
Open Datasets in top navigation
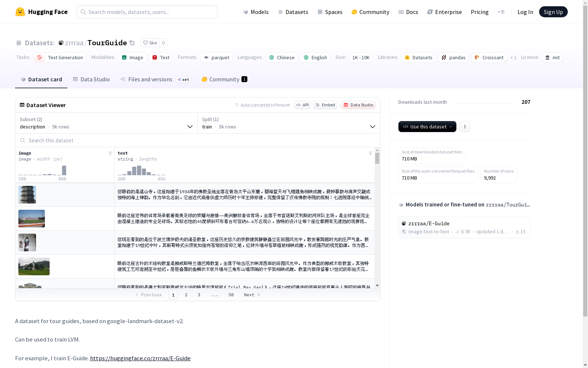coord(293,12)
